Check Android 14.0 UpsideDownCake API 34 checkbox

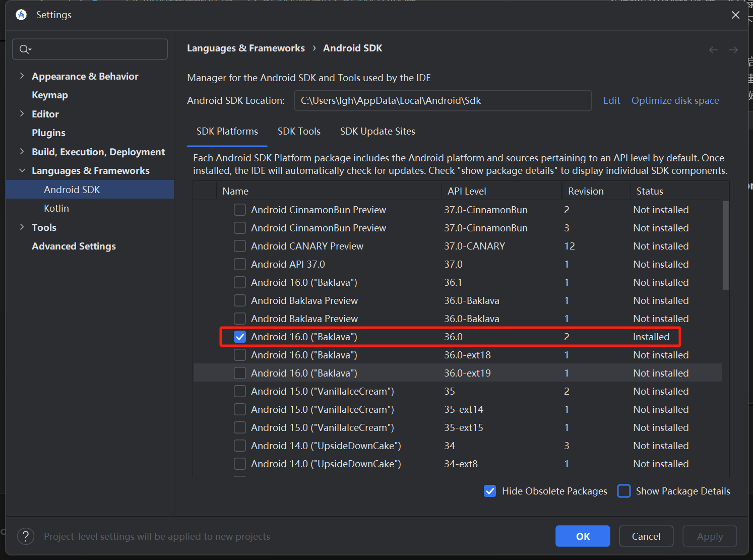(240, 446)
